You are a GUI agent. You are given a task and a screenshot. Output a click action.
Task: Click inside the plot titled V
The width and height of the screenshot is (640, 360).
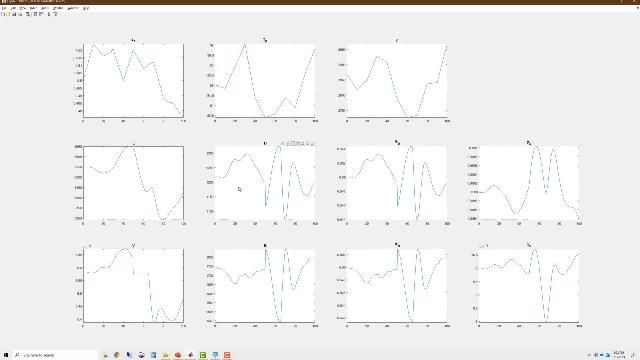point(133,285)
